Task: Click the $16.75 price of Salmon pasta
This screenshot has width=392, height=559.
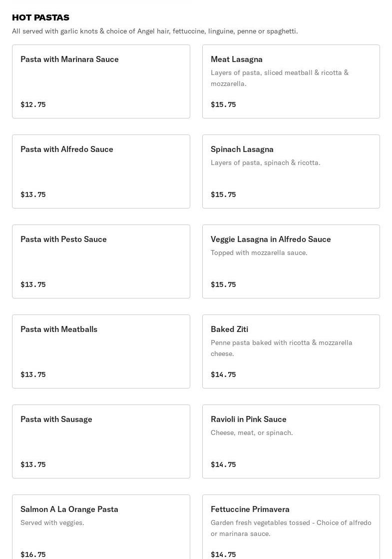Action: coord(33,554)
